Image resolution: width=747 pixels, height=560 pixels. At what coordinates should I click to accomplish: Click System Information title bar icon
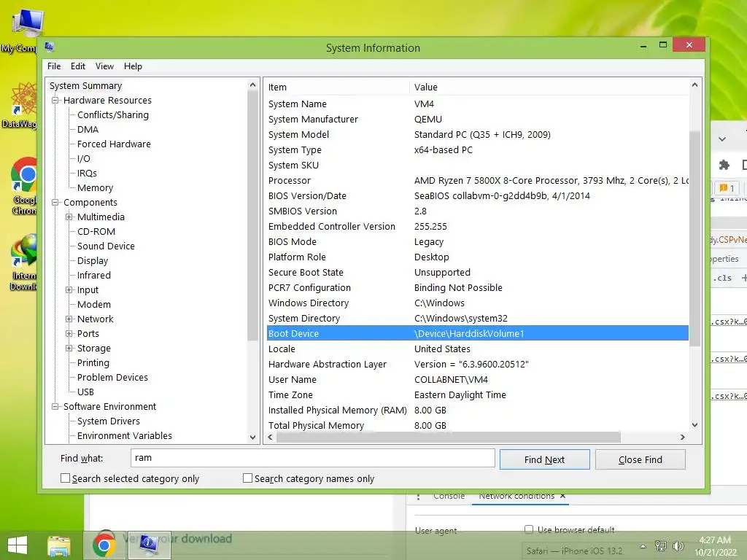click(49, 47)
